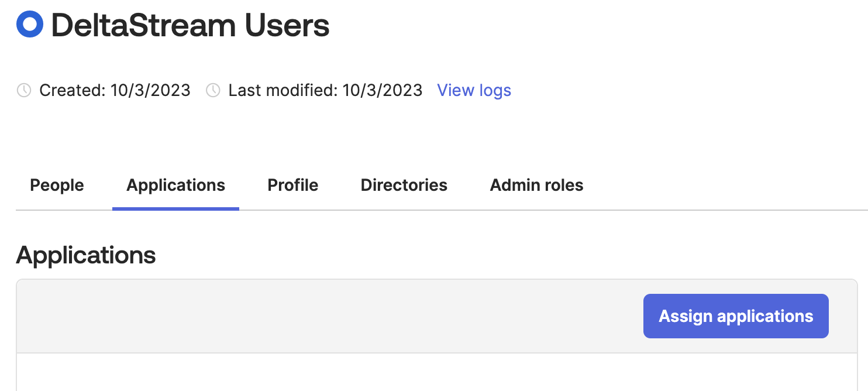The height and width of the screenshot is (391, 868).
Task: Click the Applications section heading
Action: (86, 255)
